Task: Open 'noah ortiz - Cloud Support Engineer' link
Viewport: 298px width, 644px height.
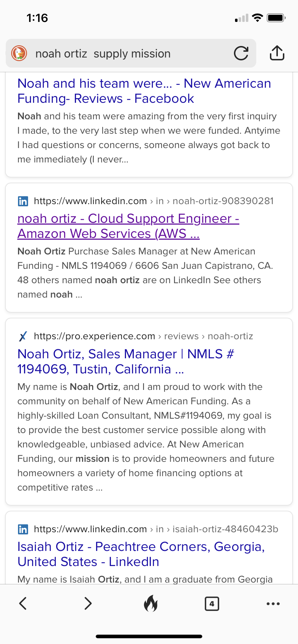Action: [128, 226]
